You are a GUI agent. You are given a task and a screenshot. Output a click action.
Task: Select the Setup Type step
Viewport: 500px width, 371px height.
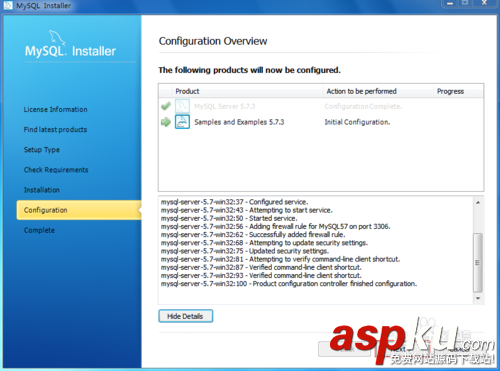click(42, 150)
